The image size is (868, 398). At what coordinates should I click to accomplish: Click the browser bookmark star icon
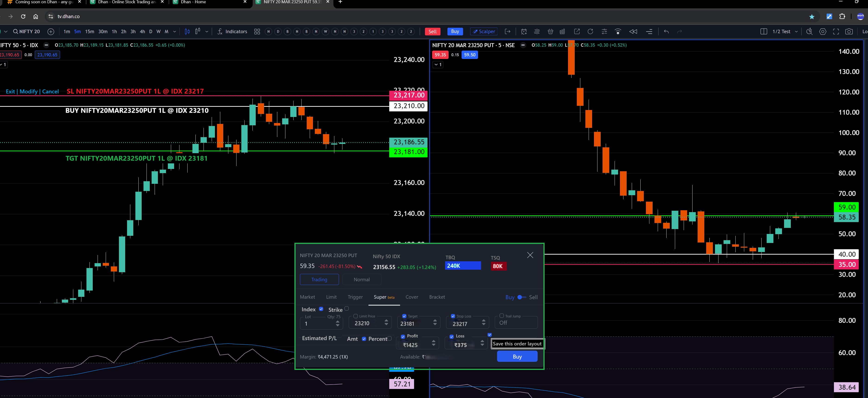click(x=812, y=16)
